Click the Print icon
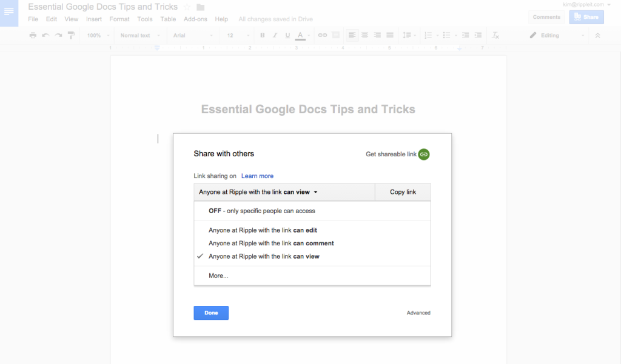 pos(33,35)
